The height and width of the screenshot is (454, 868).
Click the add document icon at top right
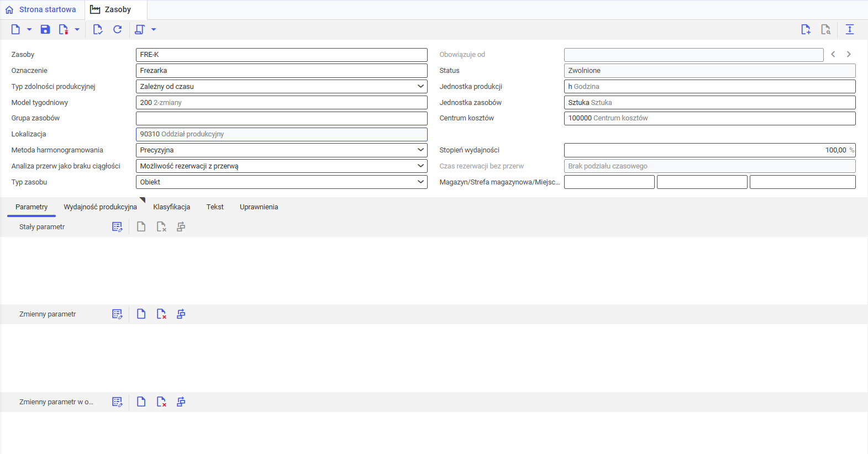[806, 30]
